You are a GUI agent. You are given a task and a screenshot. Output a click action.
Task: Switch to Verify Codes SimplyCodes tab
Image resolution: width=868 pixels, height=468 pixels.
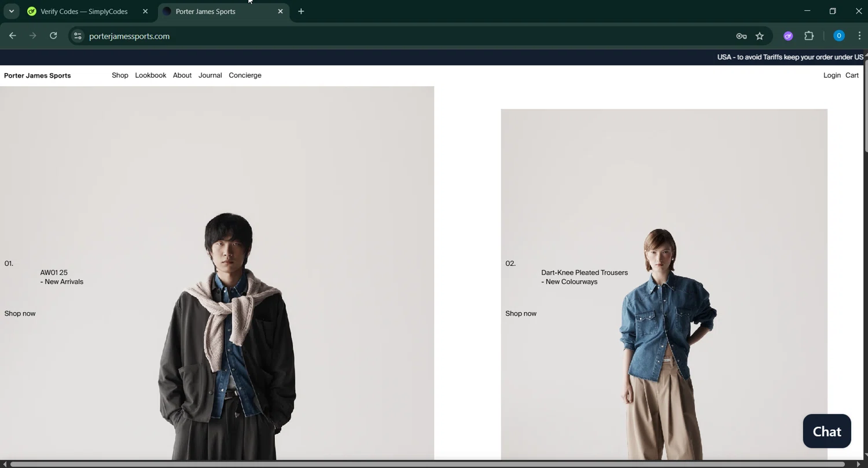(84, 12)
